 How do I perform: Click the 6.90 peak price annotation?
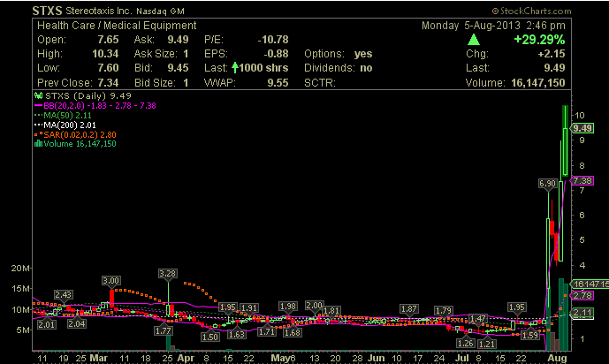tap(548, 183)
